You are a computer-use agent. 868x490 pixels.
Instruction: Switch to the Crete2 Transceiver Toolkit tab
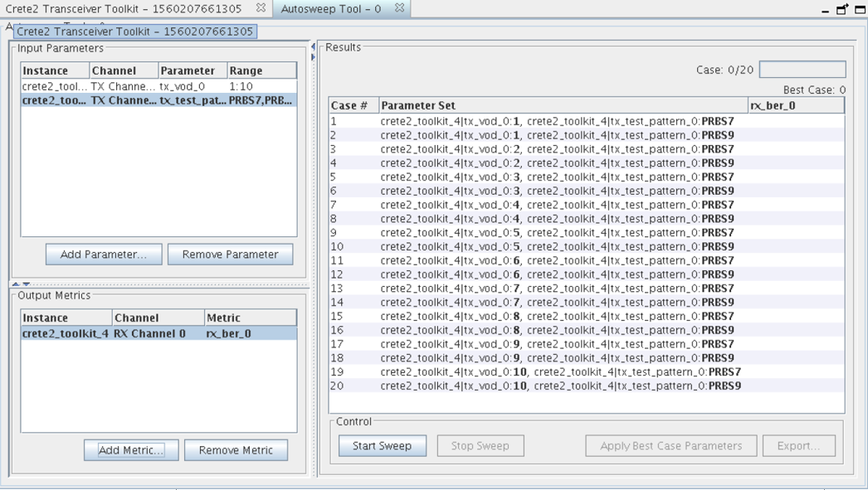tap(124, 8)
